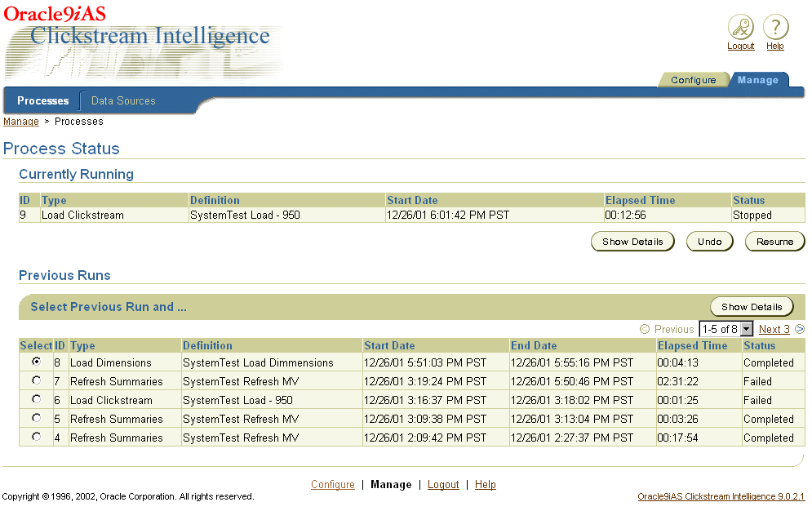Click the Previous page arrow icon
The width and height of the screenshot is (812, 511).
pos(644,329)
